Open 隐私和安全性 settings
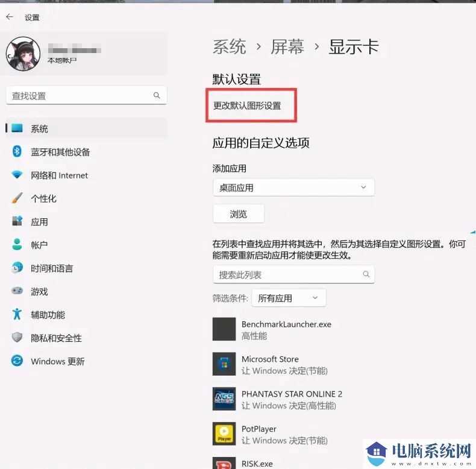Screen dimensions: 476x469 (86, 338)
